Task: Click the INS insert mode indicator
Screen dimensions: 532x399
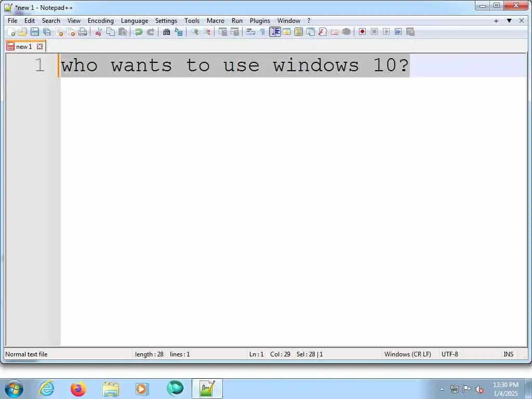Action: pyautogui.click(x=508, y=354)
